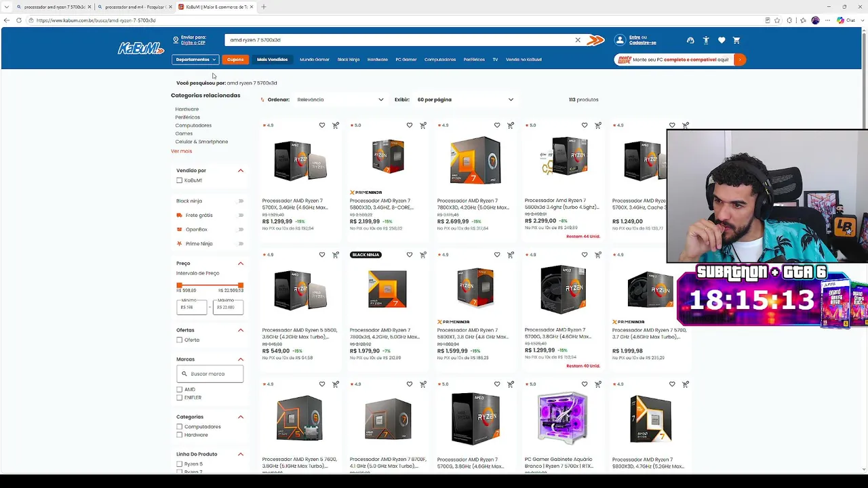The width and height of the screenshot is (868, 488).
Task: Click the Ver mais categories link
Action: pyautogui.click(x=182, y=151)
